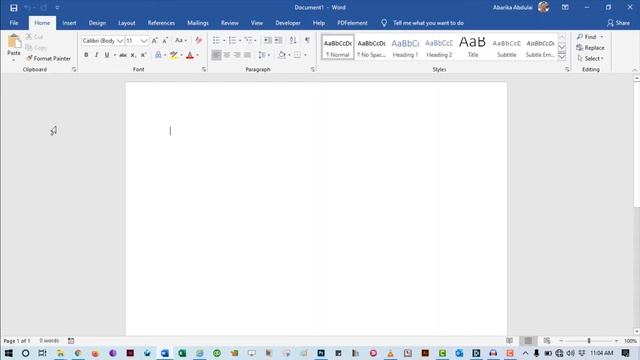
Task: Switch to the Insert tab
Action: [69, 23]
